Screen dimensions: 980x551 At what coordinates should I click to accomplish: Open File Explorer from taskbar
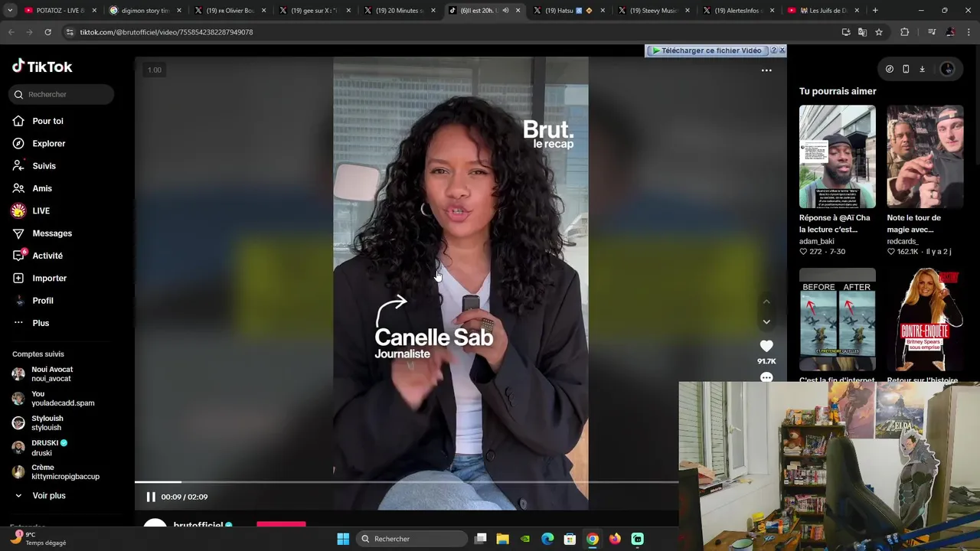502,539
